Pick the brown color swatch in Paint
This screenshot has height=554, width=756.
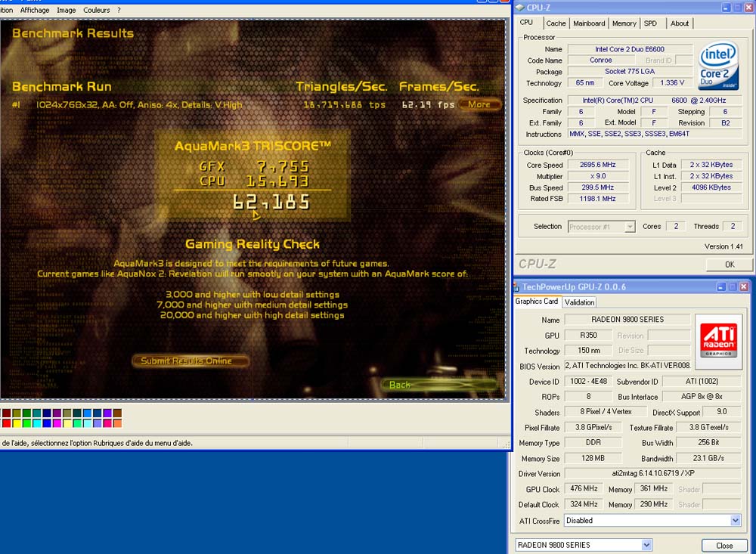click(x=117, y=413)
